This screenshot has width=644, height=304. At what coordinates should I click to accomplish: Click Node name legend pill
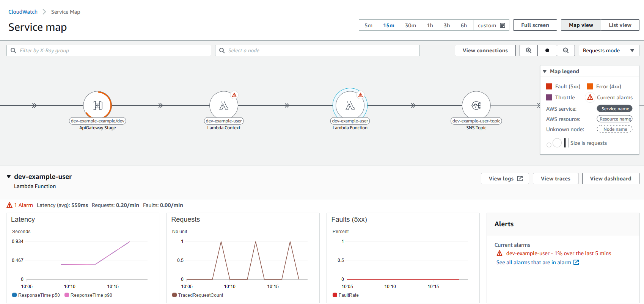point(615,129)
